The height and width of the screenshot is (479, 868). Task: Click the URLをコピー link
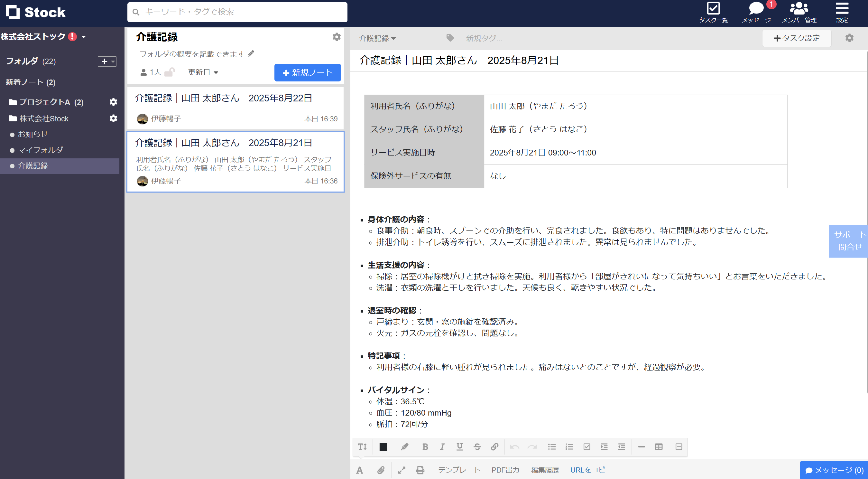coord(591,470)
